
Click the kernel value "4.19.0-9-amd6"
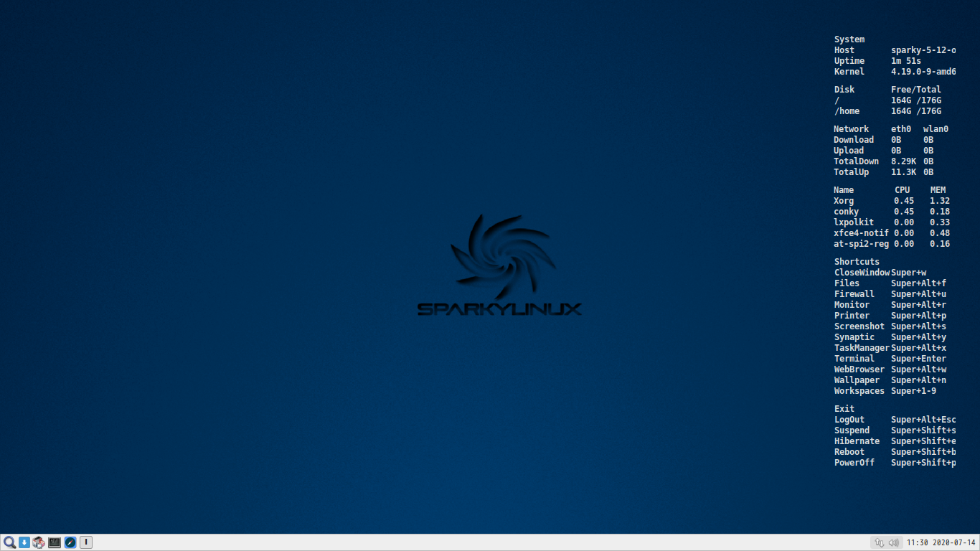pyautogui.click(x=923, y=72)
